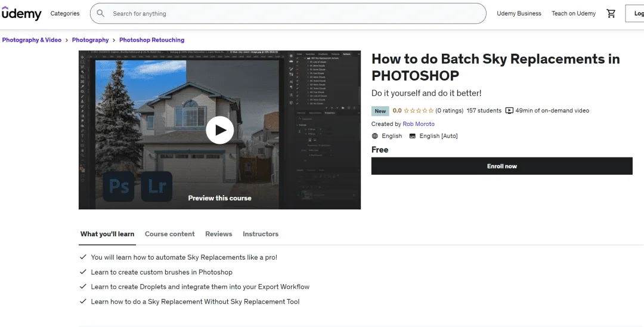Switch to the Reviews tab
Screen dimensions: 644x327
point(218,234)
